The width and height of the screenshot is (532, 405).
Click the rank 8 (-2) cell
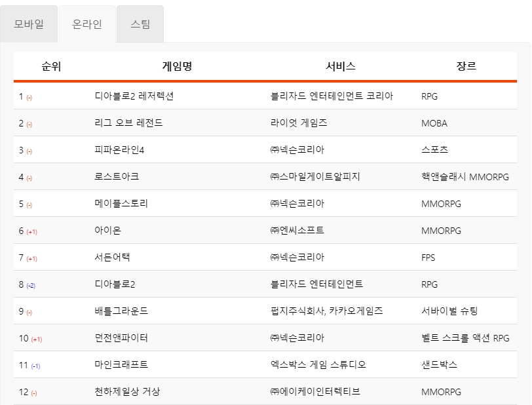(x=27, y=284)
